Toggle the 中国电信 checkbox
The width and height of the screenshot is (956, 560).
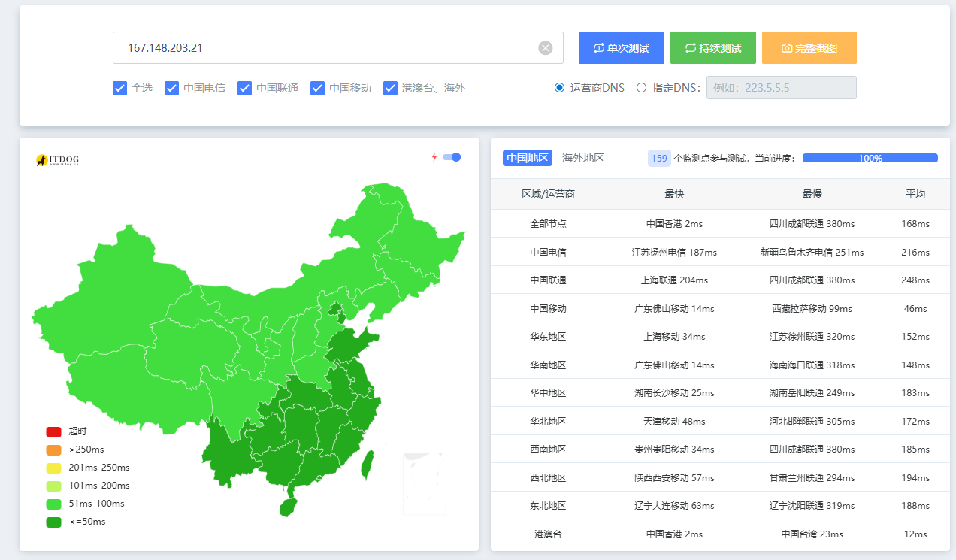(171, 88)
